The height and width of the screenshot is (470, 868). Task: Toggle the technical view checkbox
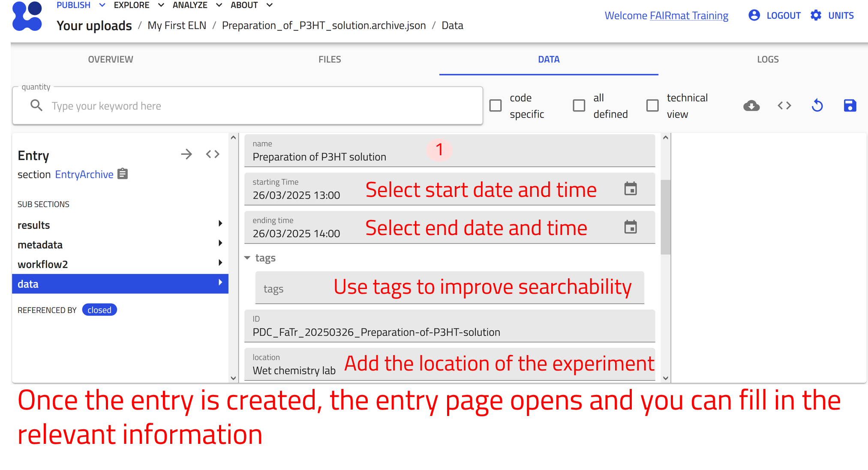pyautogui.click(x=652, y=105)
